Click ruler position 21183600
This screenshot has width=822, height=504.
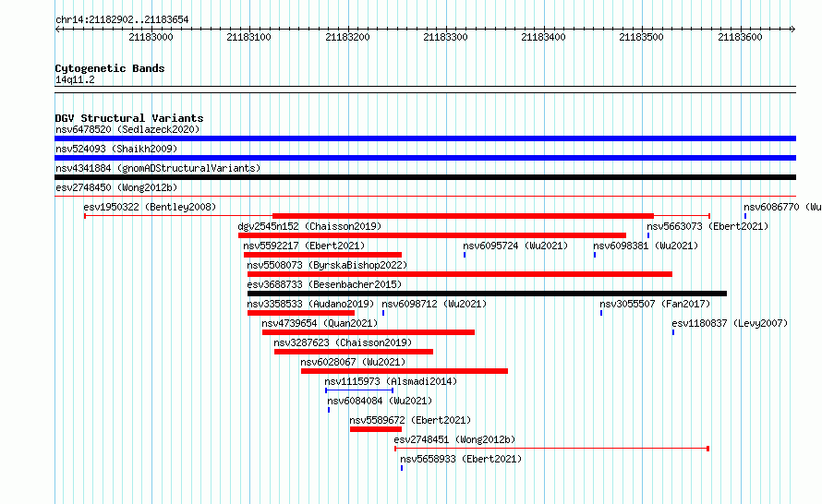tap(740, 37)
